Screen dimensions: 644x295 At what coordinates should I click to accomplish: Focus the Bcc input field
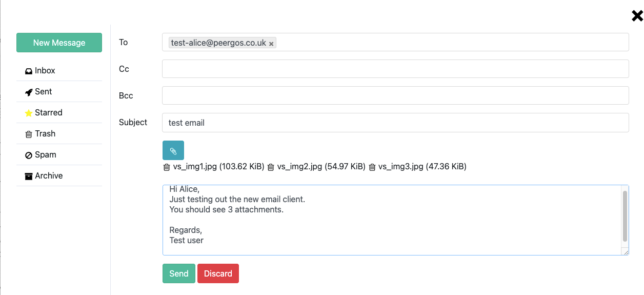pyautogui.click(x=395, y=95)
